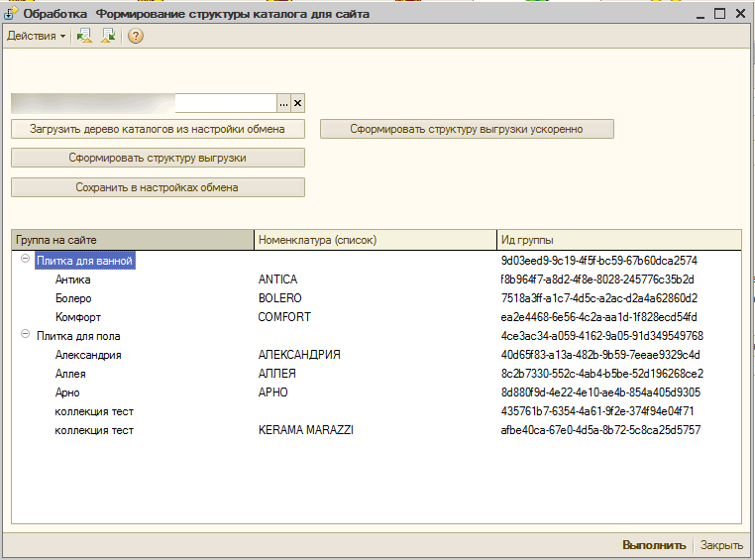Open the Действия dropdown menu
The width and height of the screenshot is (755, 560).
(36, 36)
